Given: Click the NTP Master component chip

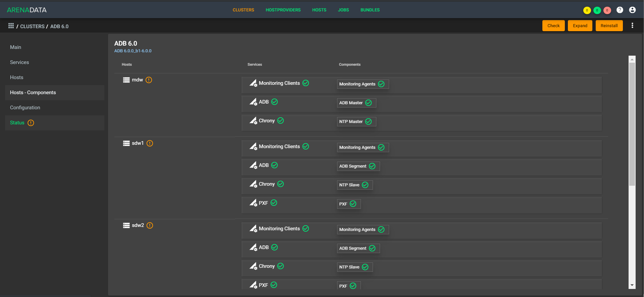Looking at the screenshot, I should coord(357,122).
